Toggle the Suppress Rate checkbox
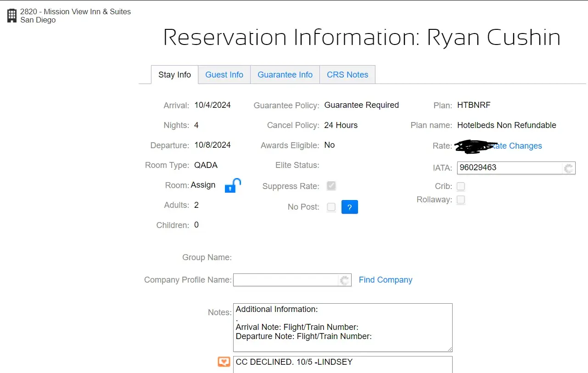Screen dimensions: 588x373 (x=331, y=186)
